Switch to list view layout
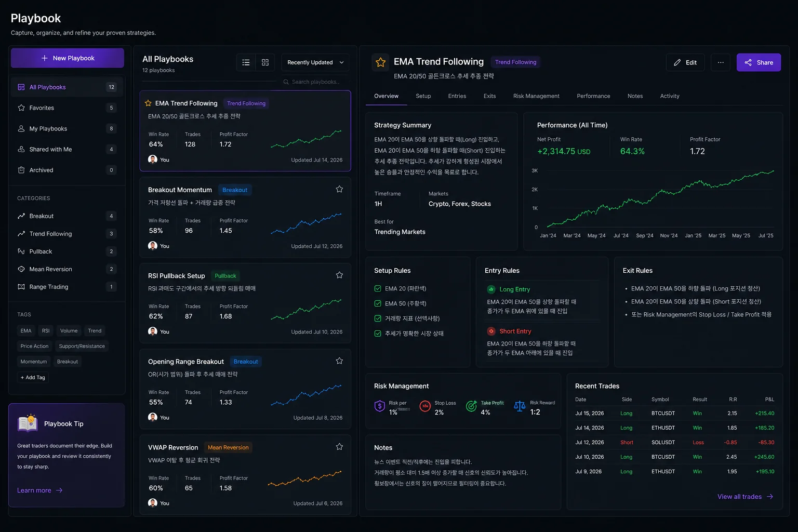798x532 pixels. pos(246,62)
